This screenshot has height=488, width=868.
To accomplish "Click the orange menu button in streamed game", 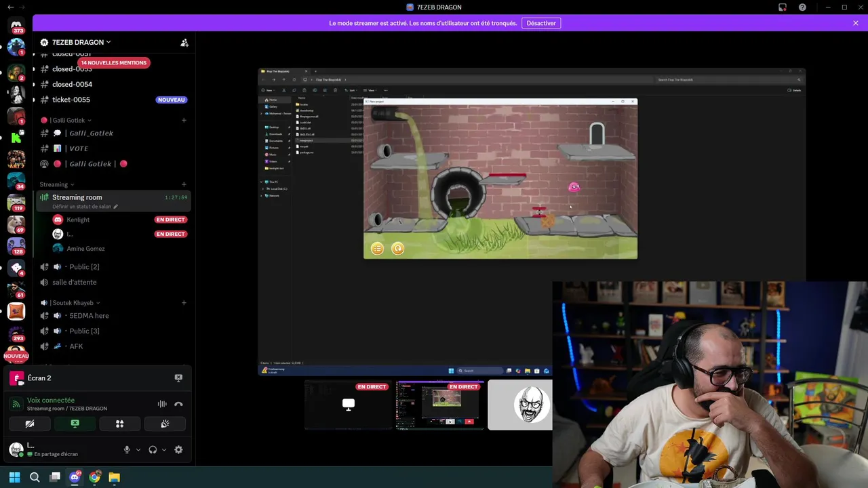I will coord(377,249).
